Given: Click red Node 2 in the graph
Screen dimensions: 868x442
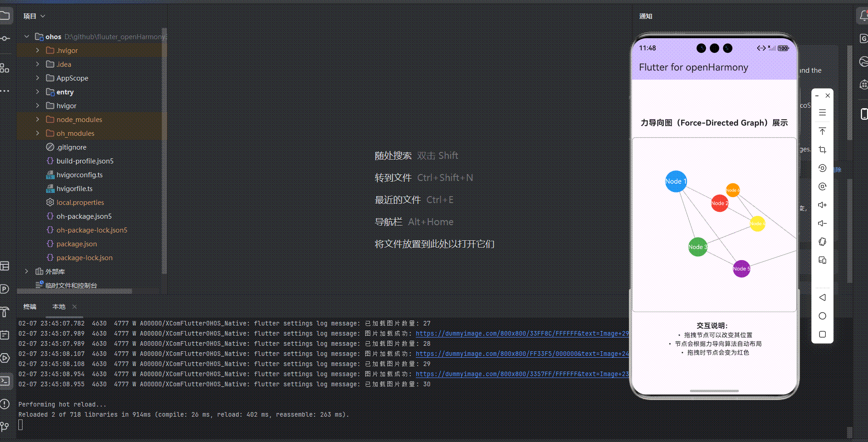Looking at the screenshot, I should 720,203.
